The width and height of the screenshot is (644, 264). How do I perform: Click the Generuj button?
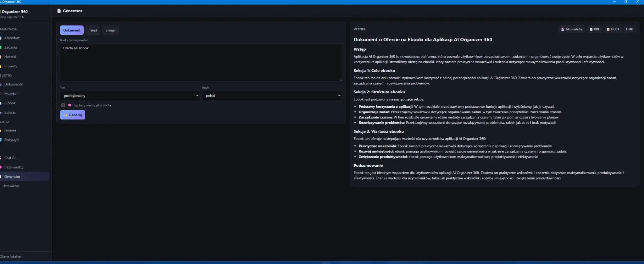[73, 115]
